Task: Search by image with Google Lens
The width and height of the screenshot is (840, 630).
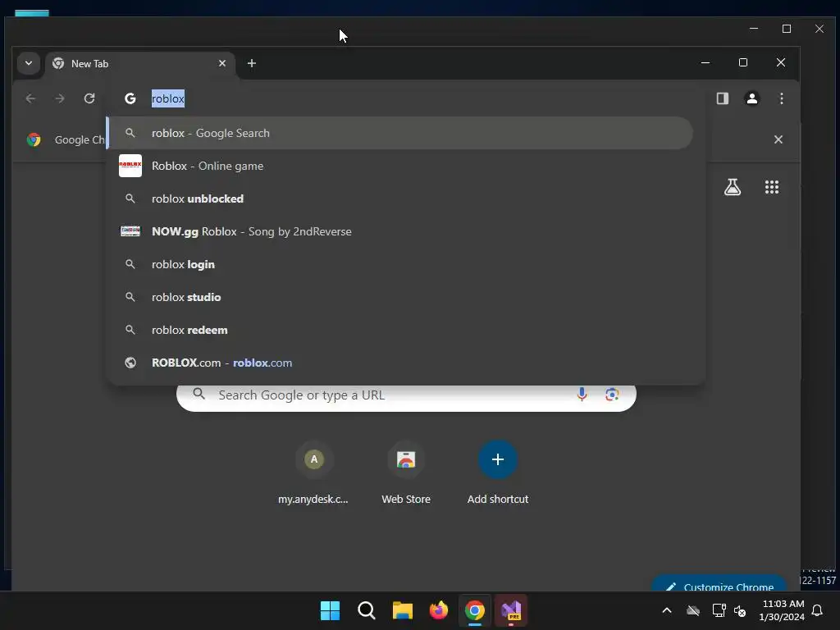Action: tap(612, 395)
